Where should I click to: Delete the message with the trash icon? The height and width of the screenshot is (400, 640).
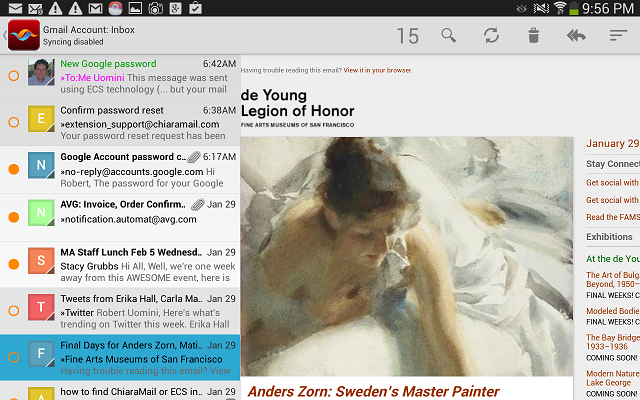click(533, 36)
